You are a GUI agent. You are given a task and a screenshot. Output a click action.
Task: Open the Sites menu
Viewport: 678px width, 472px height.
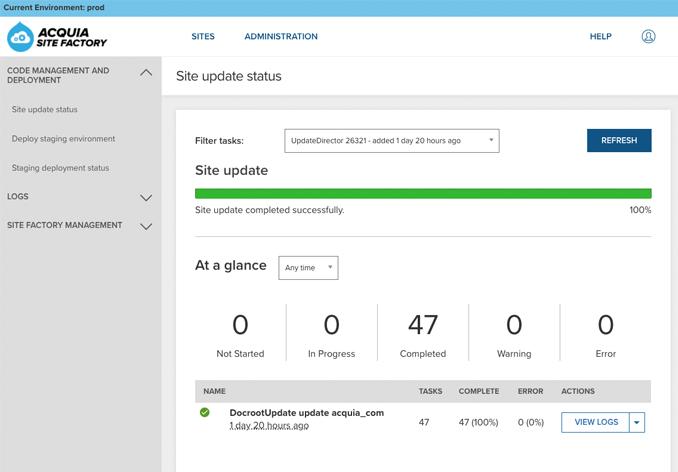point(203,37)
